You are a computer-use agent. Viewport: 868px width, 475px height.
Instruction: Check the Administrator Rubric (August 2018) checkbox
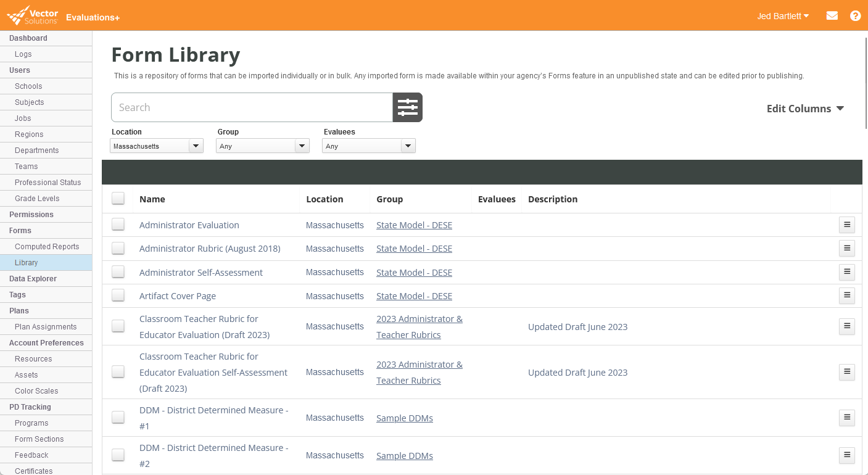coord(118,249)
